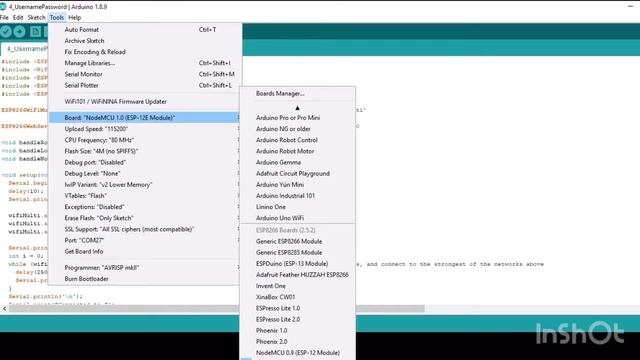Select Arduino Yún Mini board
640x360 pixels.
tap(298, 184)
